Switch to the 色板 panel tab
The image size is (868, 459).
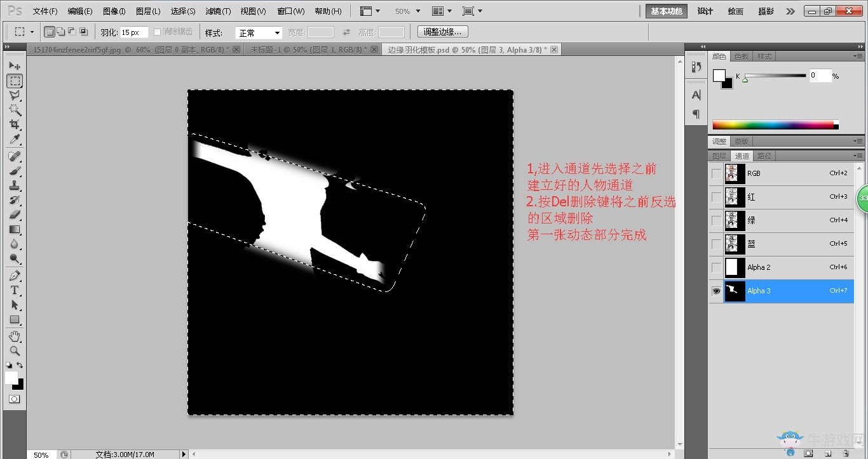pyautogui.click(x=742, y=57)
